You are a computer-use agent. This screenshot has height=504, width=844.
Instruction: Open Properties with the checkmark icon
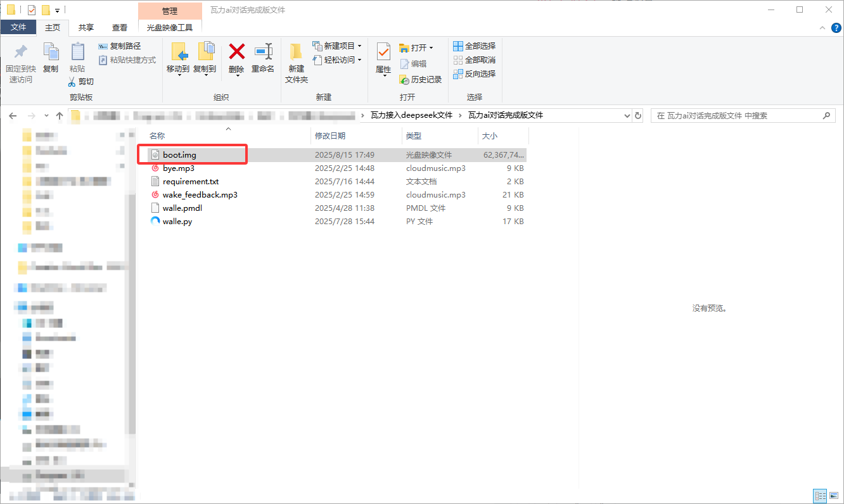pyautogui.click(x=383, y=52)
